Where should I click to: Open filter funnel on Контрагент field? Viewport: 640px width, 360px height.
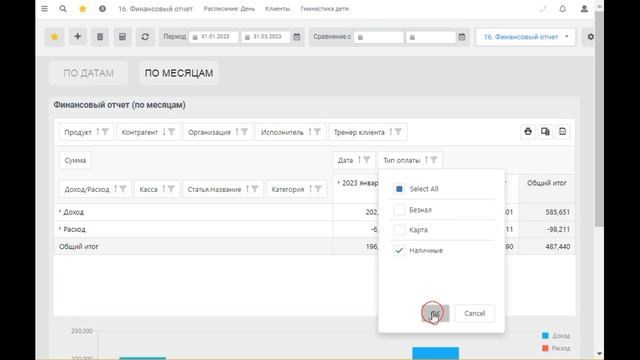click(171, 132)
